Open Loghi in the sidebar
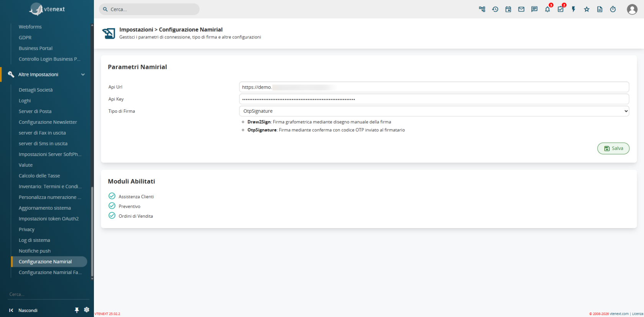 25,101
